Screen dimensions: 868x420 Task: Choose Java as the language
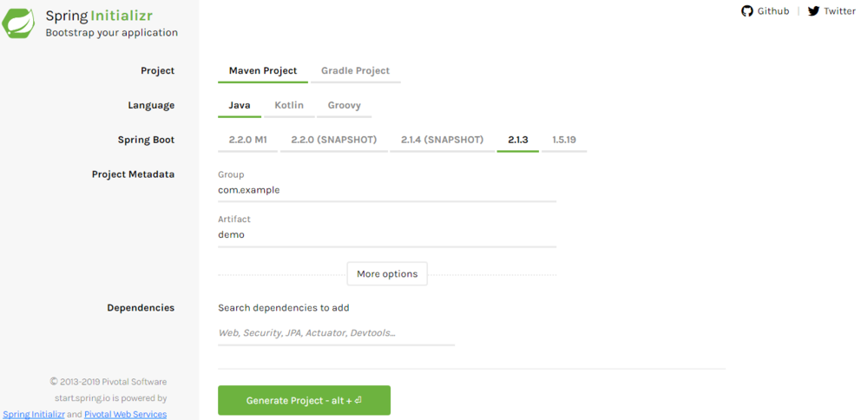(240, 105)
